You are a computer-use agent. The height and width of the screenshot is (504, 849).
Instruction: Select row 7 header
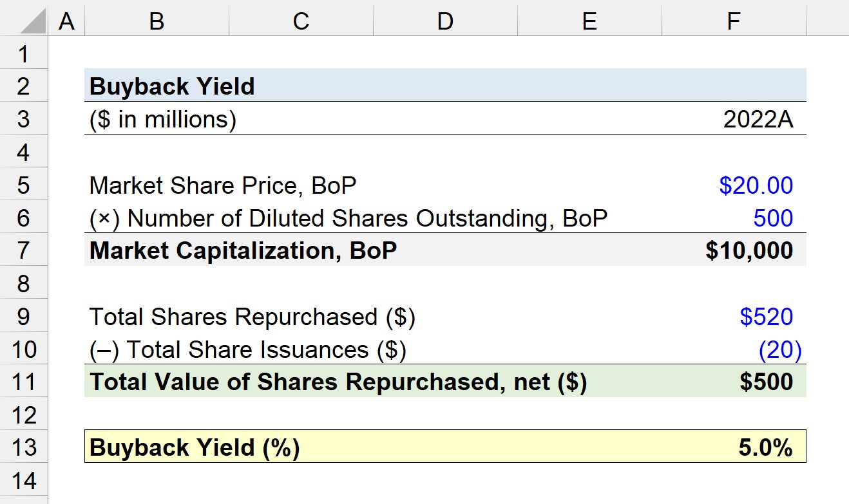(24, 250)
